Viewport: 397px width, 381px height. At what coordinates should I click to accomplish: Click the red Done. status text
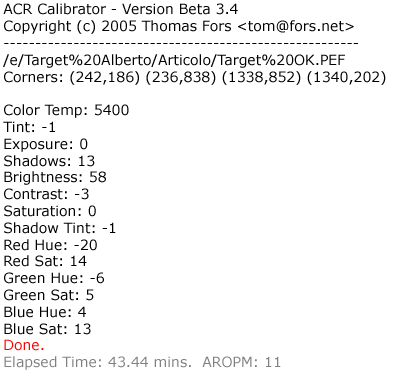click(x=24, y=345)
